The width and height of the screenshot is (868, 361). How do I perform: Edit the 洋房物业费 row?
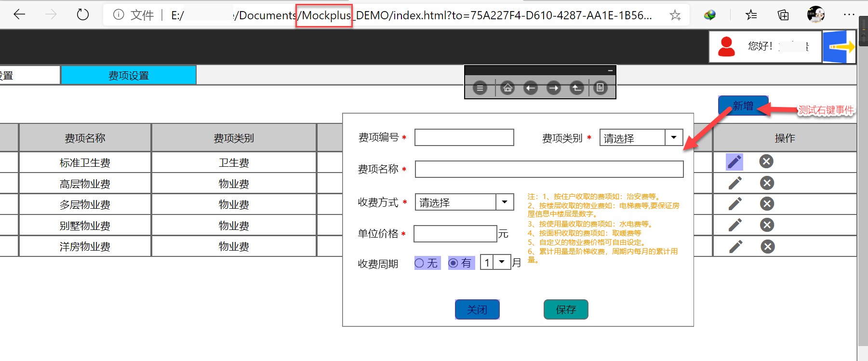point(735,247)
